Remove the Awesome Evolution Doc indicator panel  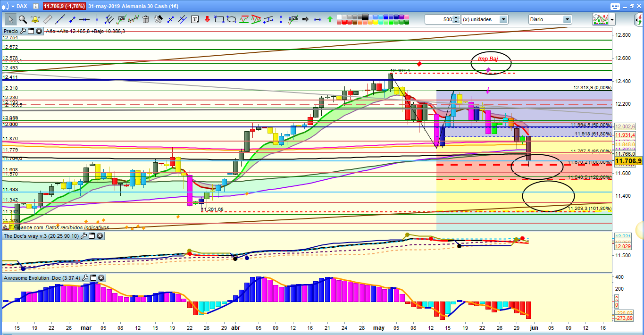[x=100, y=278]
